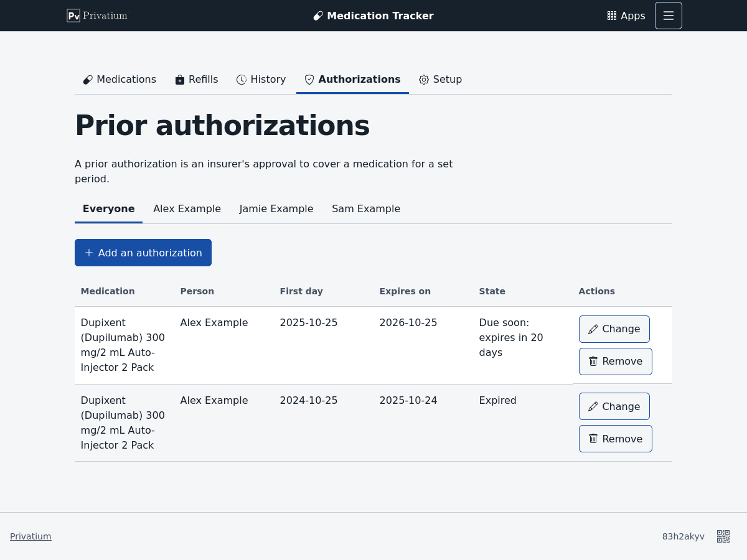The image size is (747, 560).
Task: Click the Expired state cell
Action: point(498,401)
